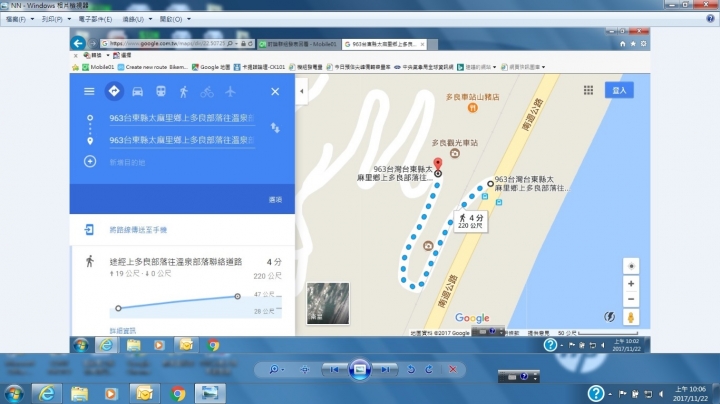Collapse the Google Maps side panel

pos(302,91)
